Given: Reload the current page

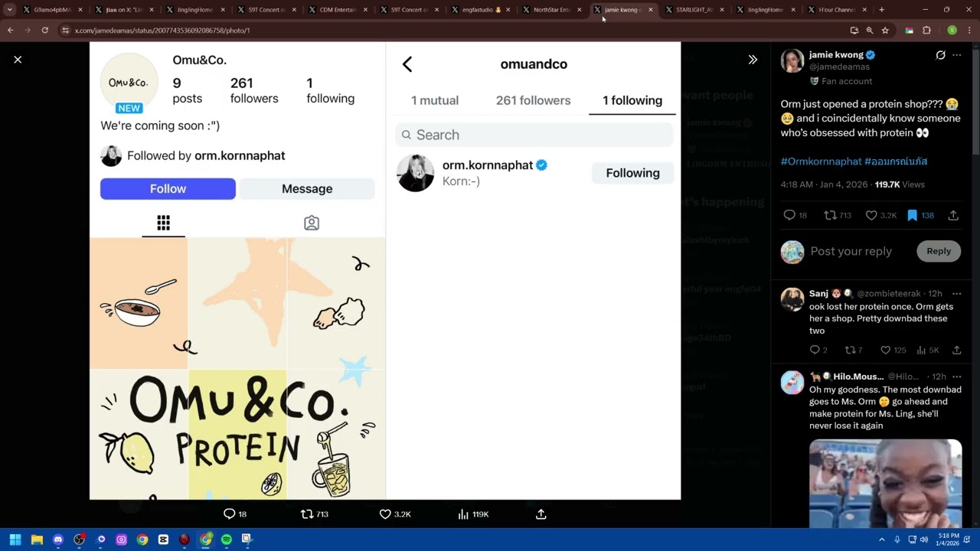Looking at the screenshot, I should (45, 31).
